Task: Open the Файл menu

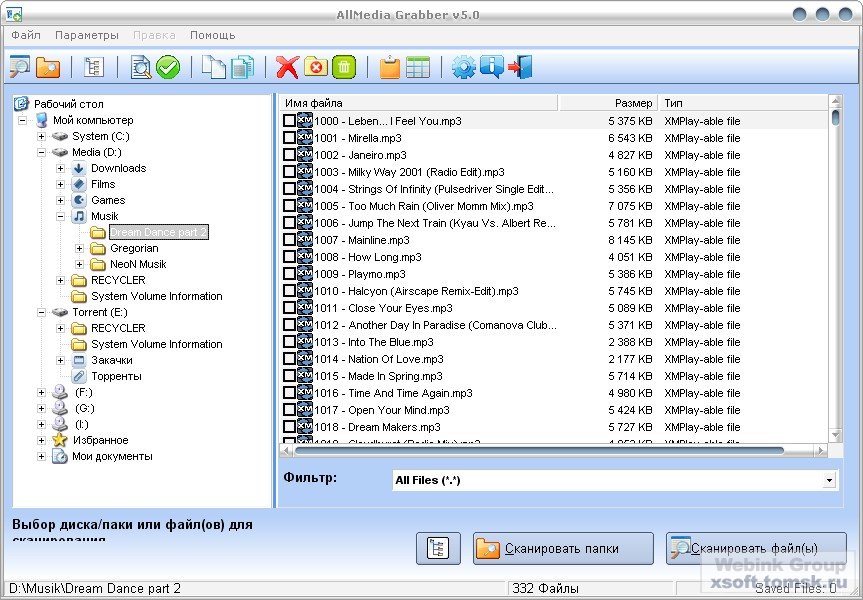Action: coord(26,35)
